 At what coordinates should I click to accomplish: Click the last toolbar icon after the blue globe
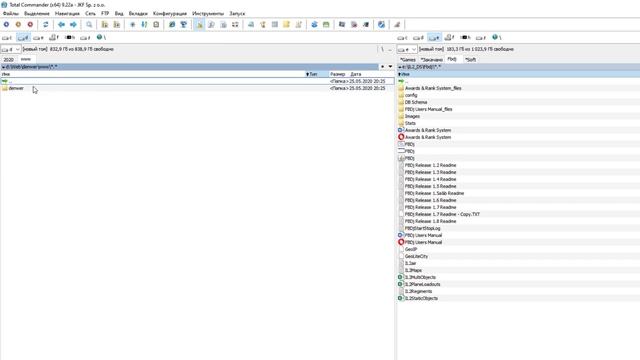pos(397,24)
